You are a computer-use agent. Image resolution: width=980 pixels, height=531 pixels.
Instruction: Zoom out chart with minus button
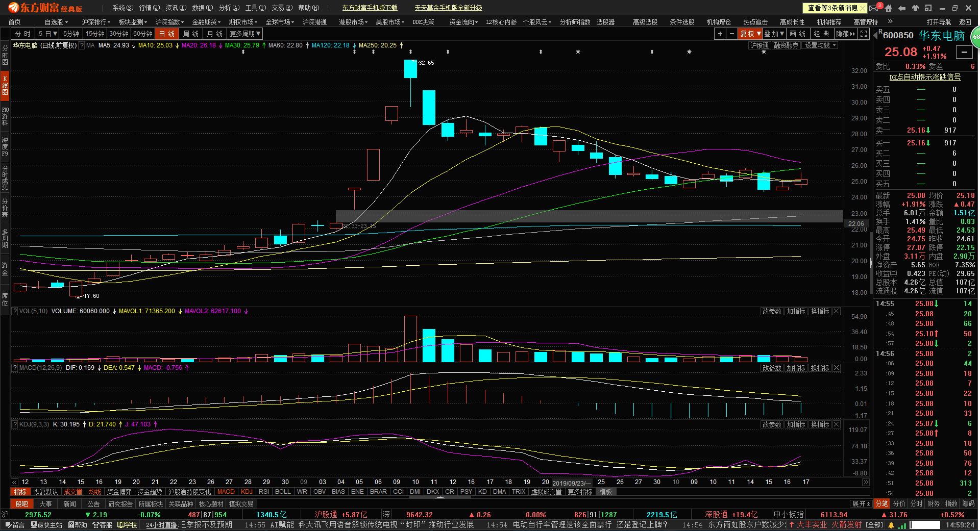(x=732, y=34)
